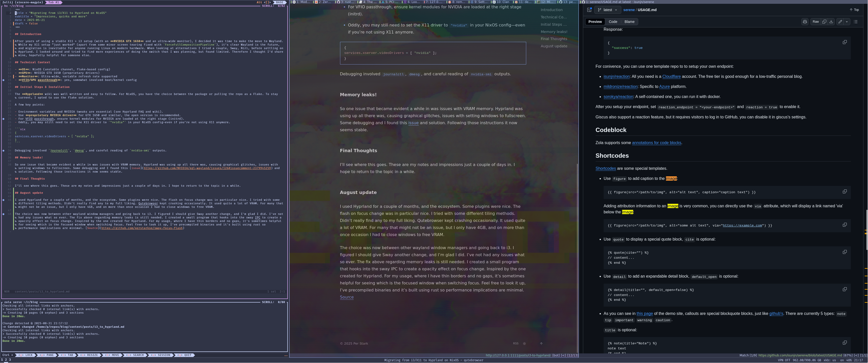Viewport: 868px width, 363px height.
Task: Switch to qutebrowser tab '1: Mod...'
Action: [301, 2]
